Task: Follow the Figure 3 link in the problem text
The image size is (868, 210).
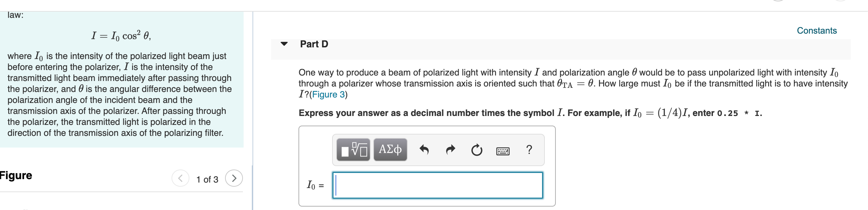Action: pyautogui.click(x=328, y=95)
